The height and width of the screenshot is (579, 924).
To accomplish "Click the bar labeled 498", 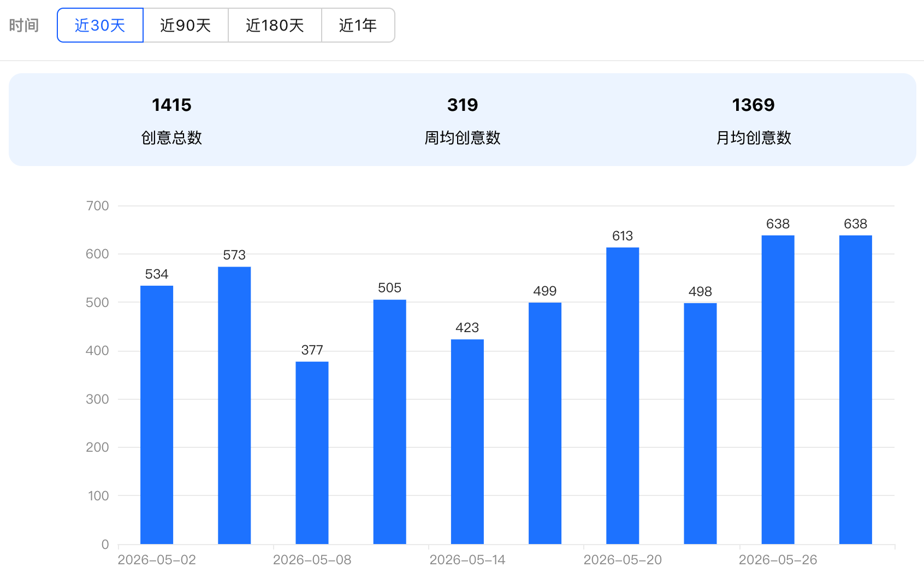I will pyautogui.click(x=700, y=423).
